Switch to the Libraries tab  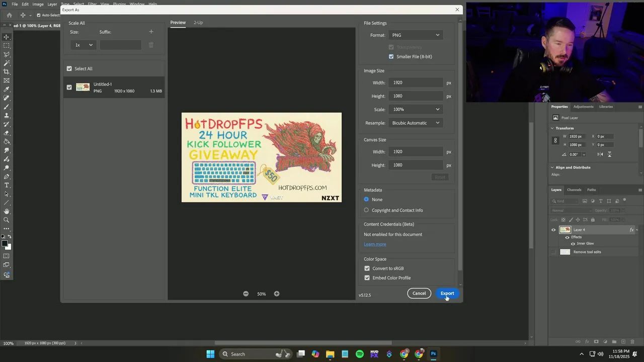click(606, 107)
